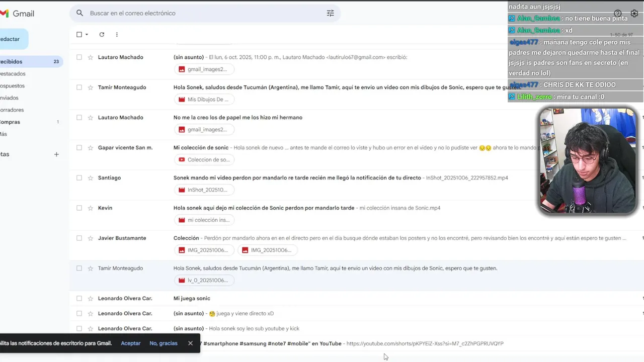Star the highlighted Tamir Monteagudo email
The height and width of the screenshot is (362, 644).
(91, 268)
